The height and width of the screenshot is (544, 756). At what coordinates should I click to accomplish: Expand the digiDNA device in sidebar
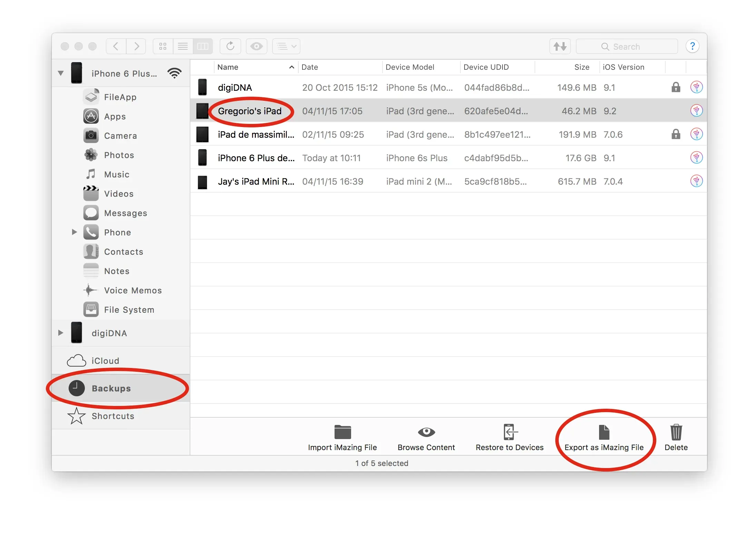tap(61, 333)
